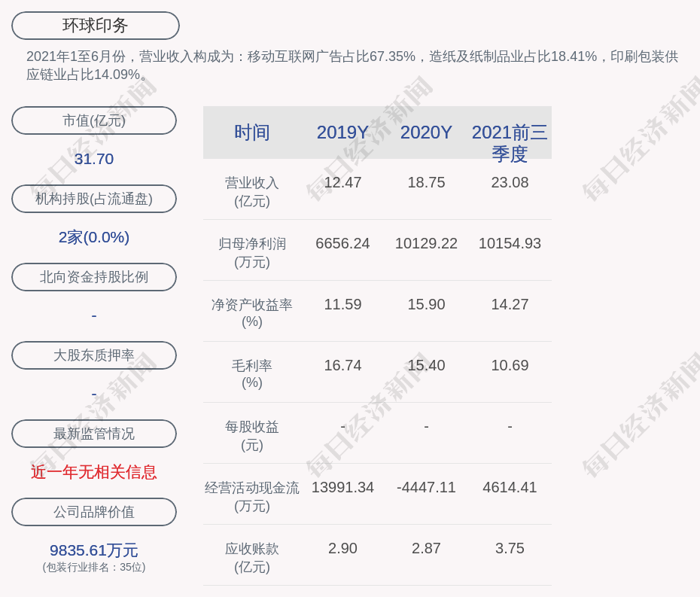The height and width of the screenshot is (597, 700).
Task: Click the 大股东质押率 label pill
Action: [94, 355]
